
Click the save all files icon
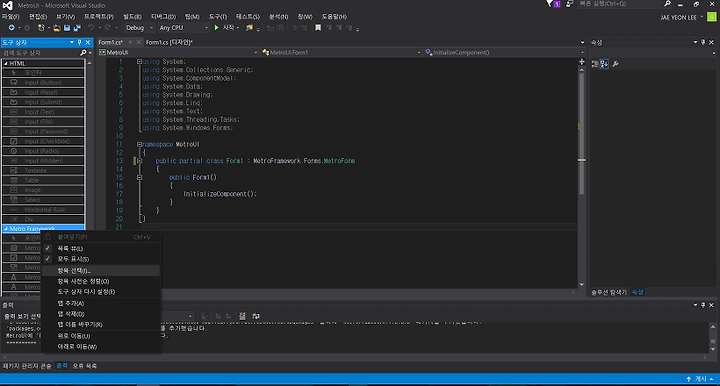point(77,28)
